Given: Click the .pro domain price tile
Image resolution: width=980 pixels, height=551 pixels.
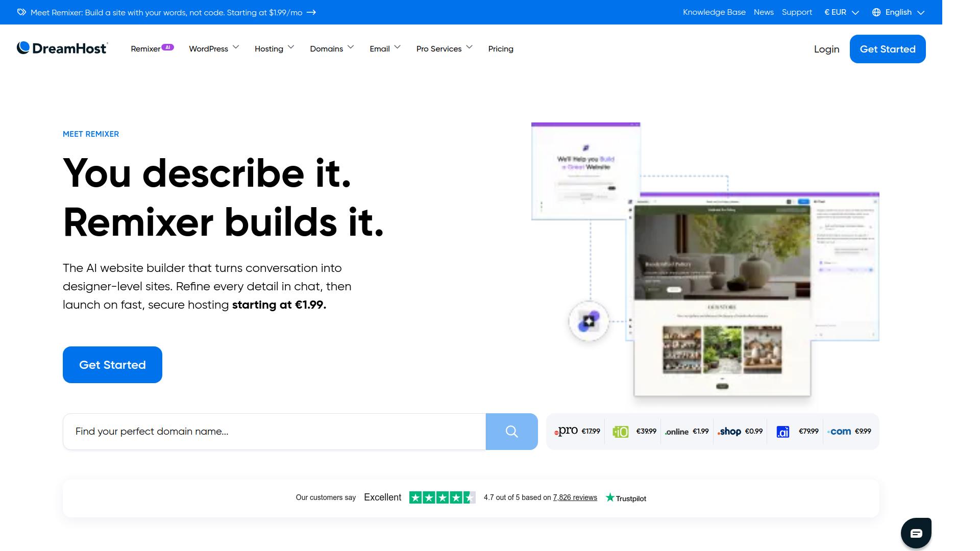Looking at the screenshot, I should (x=577, y=432).
